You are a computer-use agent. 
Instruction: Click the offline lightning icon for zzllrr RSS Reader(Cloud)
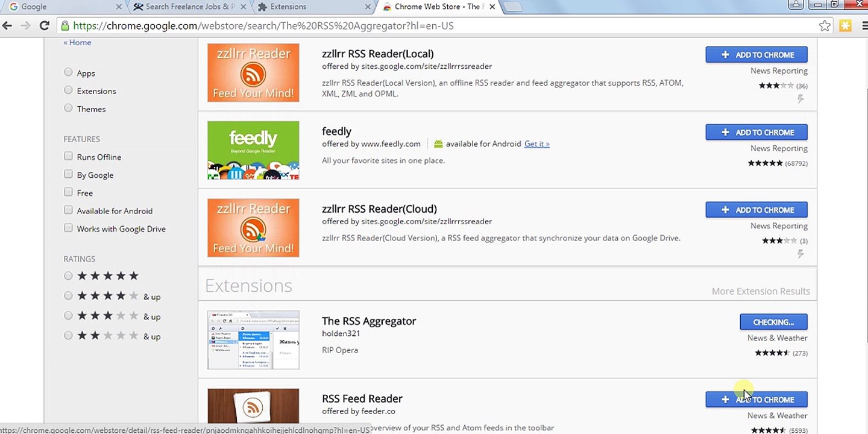(800, 254)
